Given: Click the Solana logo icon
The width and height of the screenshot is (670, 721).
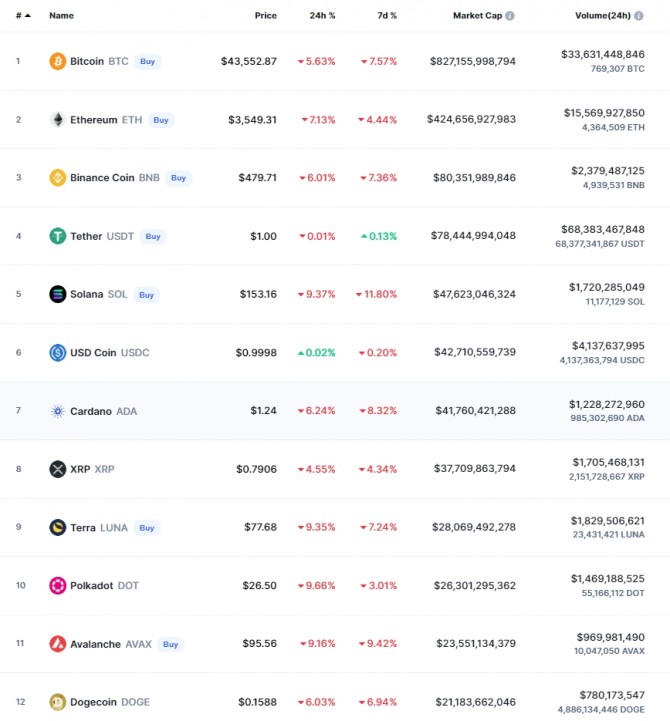Looking at the screenshot, I should click(57, 294).
